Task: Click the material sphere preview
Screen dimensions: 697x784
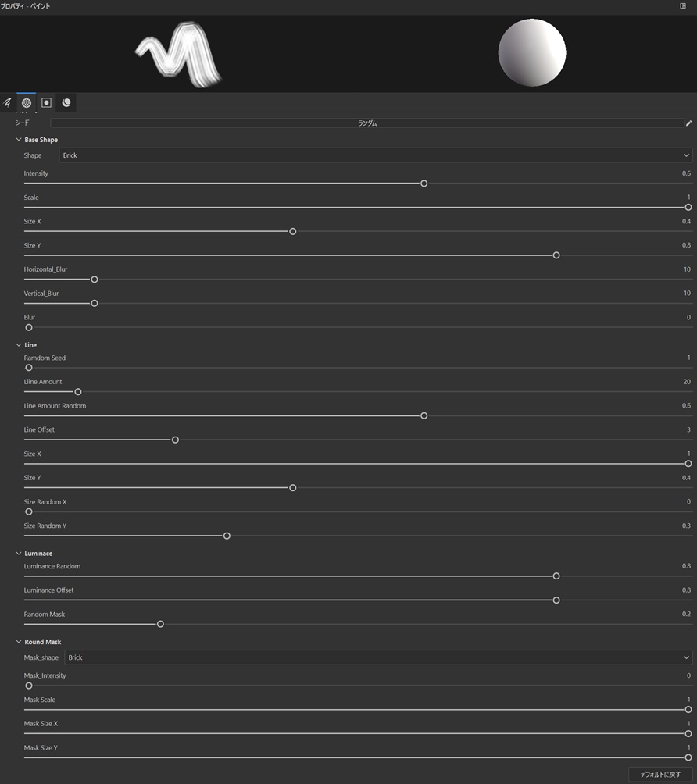Action: pyautogui.click(x=531, y=52)
